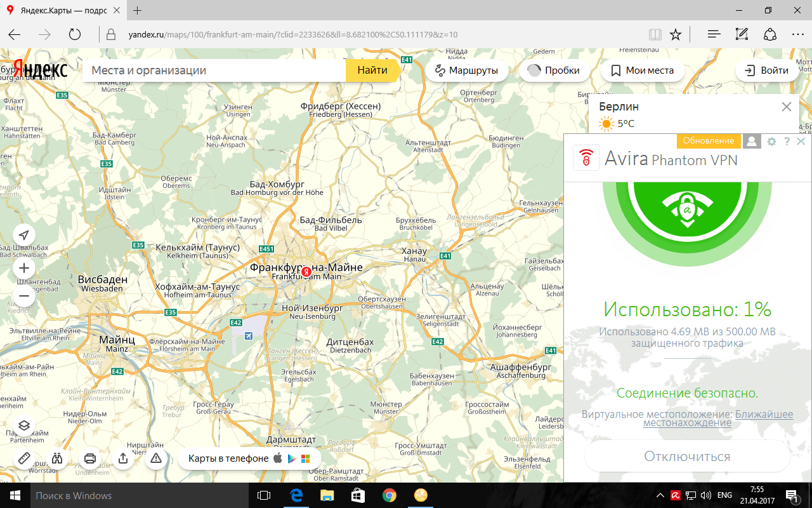Open the panorama binoculars tool

pos(57,458)
